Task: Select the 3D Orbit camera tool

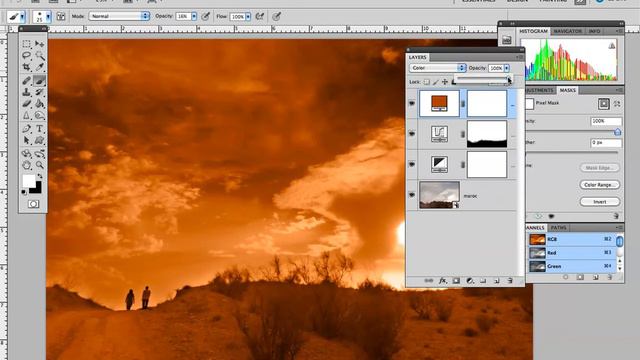Action: [40, 154]
